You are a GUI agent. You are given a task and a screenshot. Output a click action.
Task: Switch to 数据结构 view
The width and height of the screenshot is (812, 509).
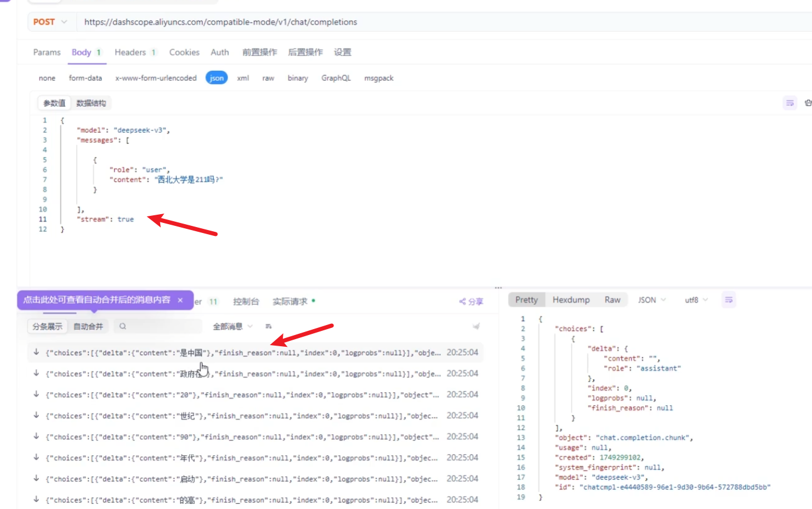click(x=91, y=103)
